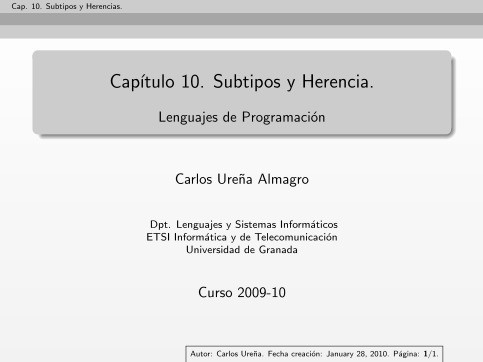Image resolution: width=483 pixels, height=362 pixels.
Task: Click the footer box starting 'Autor: Carlos Ureña'
Action: [314, 354]
